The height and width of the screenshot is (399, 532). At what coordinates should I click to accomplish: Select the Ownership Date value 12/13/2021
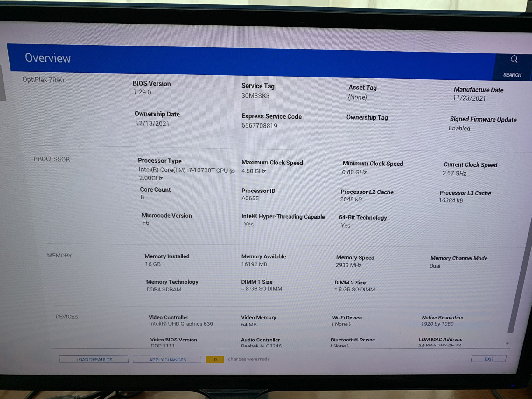point(152,123)
